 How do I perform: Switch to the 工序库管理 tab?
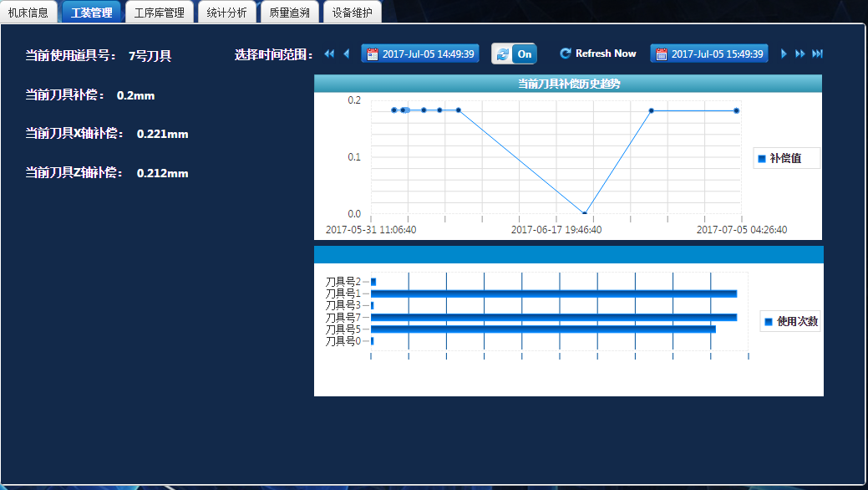click(x=160, y=13)
